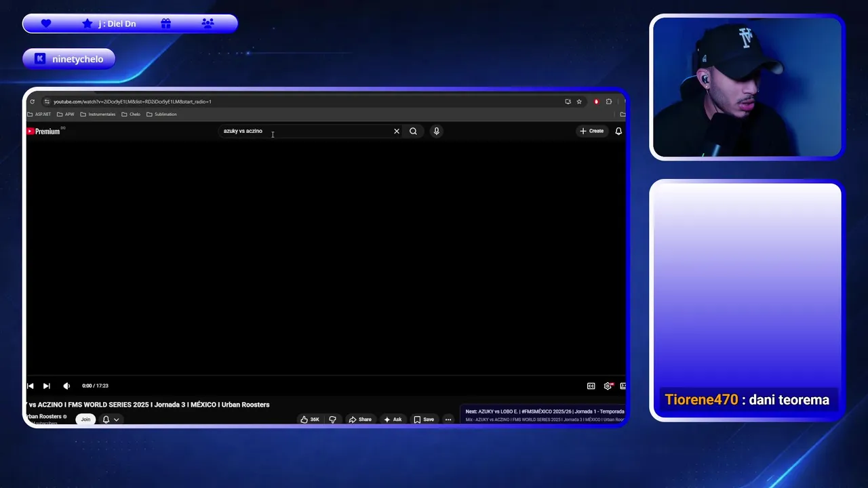Share the video
Image resolution: width=868 pixels, height=488 pixels.
point(360,420)
